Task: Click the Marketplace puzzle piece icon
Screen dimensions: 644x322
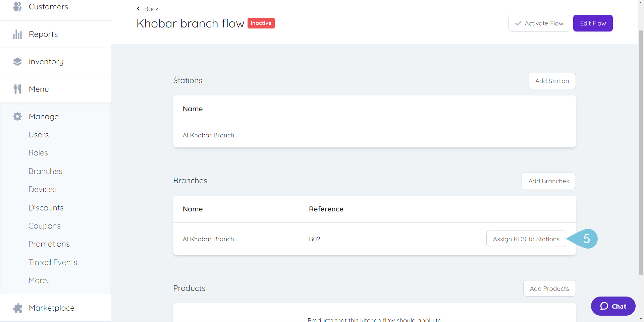Action: pyautogui.click(x=17, y=308)
